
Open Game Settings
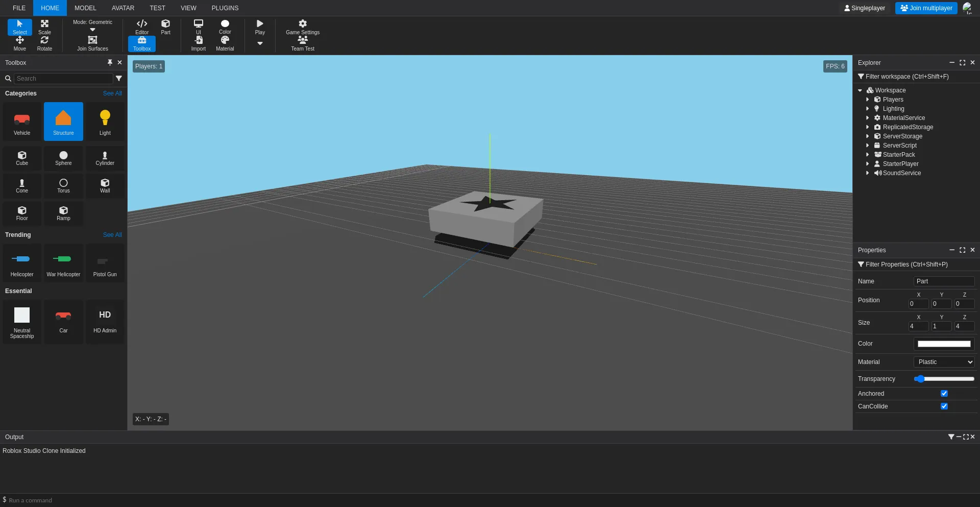pos(303,27)
